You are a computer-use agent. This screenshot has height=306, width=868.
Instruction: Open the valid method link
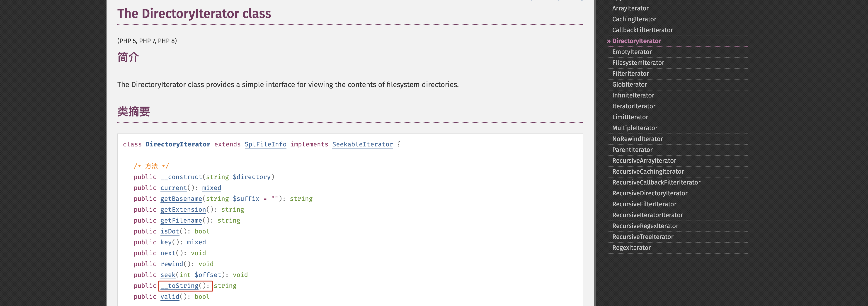pyautogui.click(x=170, y=296)
